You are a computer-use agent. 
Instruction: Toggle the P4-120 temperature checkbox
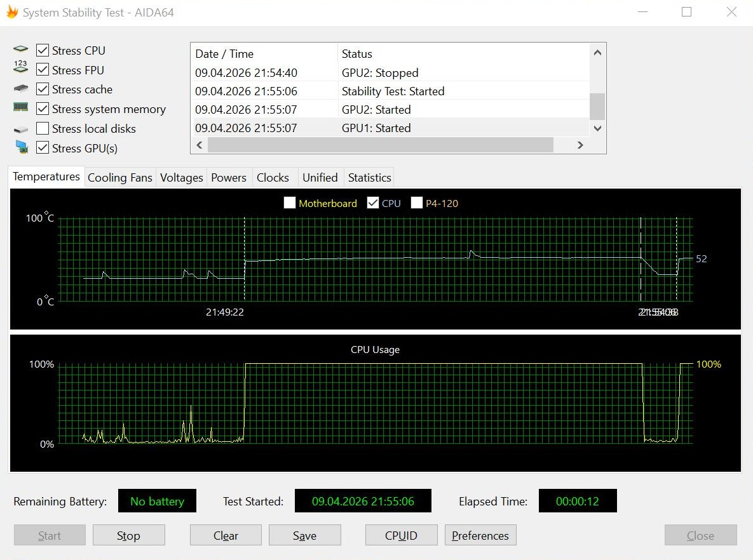click(417, 203)
